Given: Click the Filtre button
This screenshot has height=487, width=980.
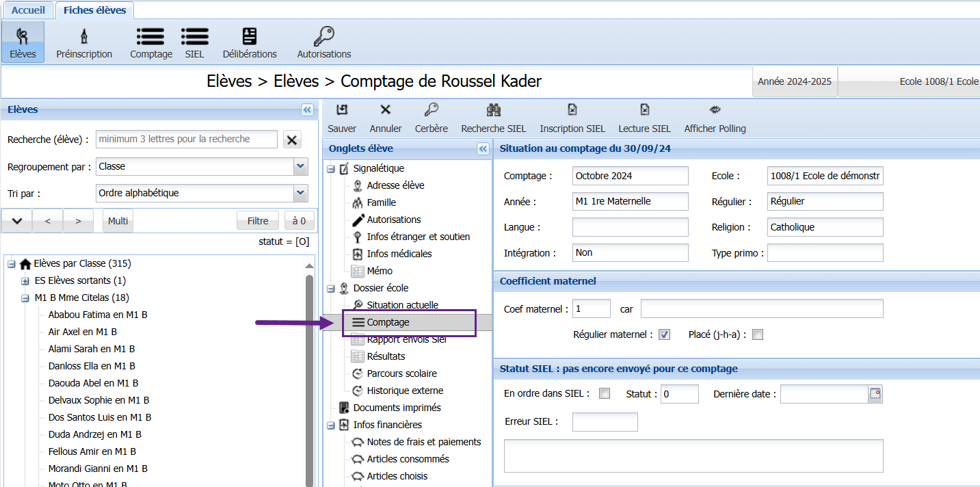Looking at the screenshot, I should pyautogui.click(x=258, y=221).
